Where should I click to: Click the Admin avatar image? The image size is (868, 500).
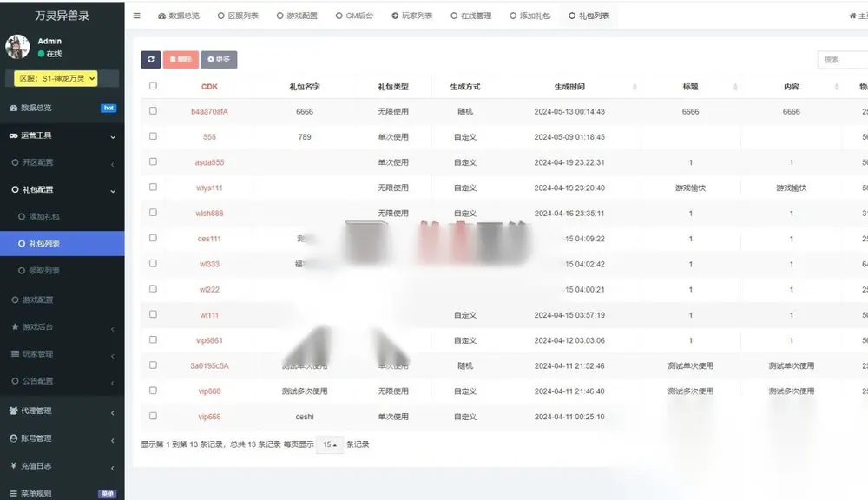(x=17, y=47)
